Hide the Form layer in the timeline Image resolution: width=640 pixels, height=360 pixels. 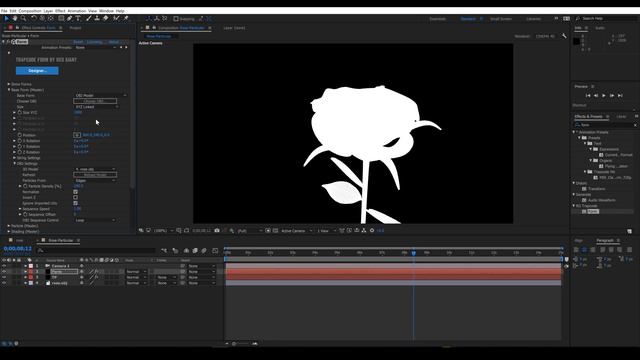click(4, 271)
